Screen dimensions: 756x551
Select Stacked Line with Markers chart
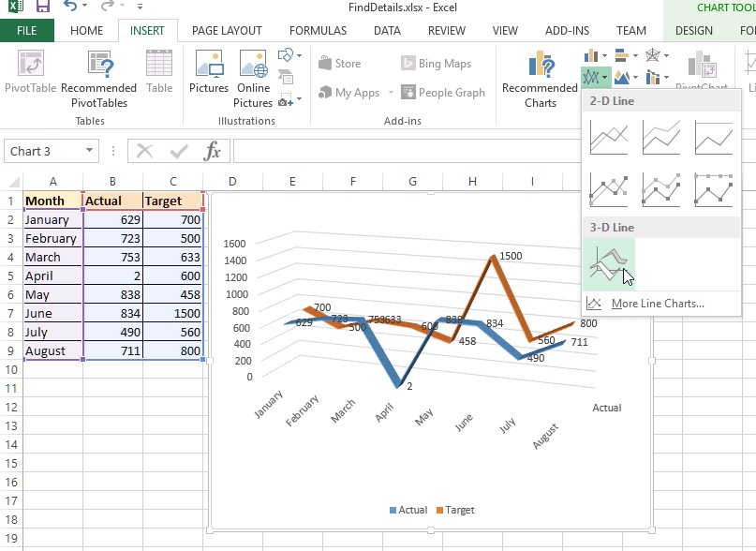click(661, 190)
